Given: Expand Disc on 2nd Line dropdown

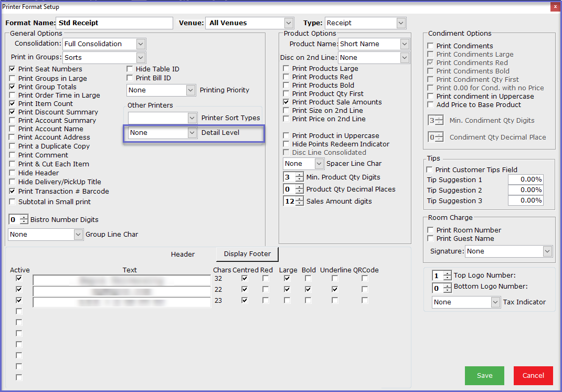Looking at the screenshot, I should pos(404,57).
